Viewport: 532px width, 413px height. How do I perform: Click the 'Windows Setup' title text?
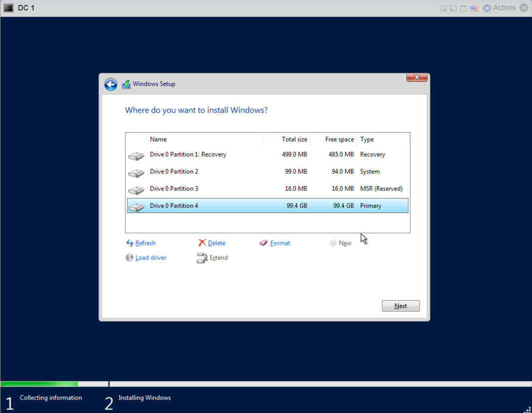click(x=154, y=84)
